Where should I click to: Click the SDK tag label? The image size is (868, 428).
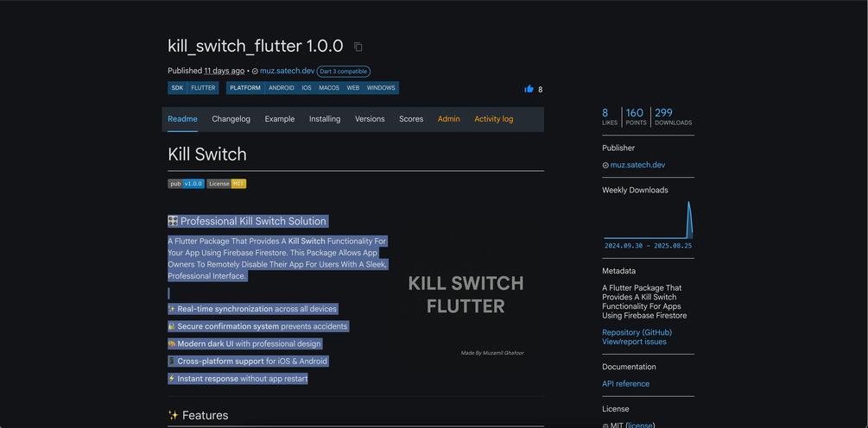tap(177, 88)
